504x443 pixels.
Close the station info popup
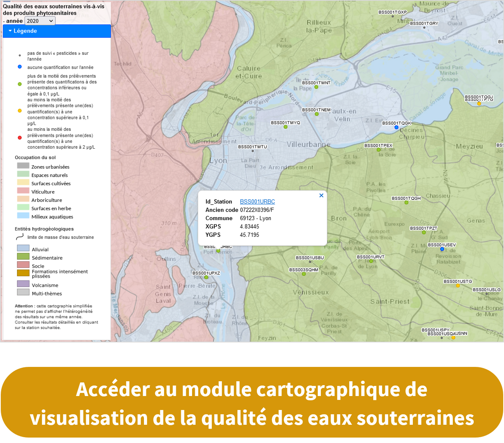click(321, 196)
